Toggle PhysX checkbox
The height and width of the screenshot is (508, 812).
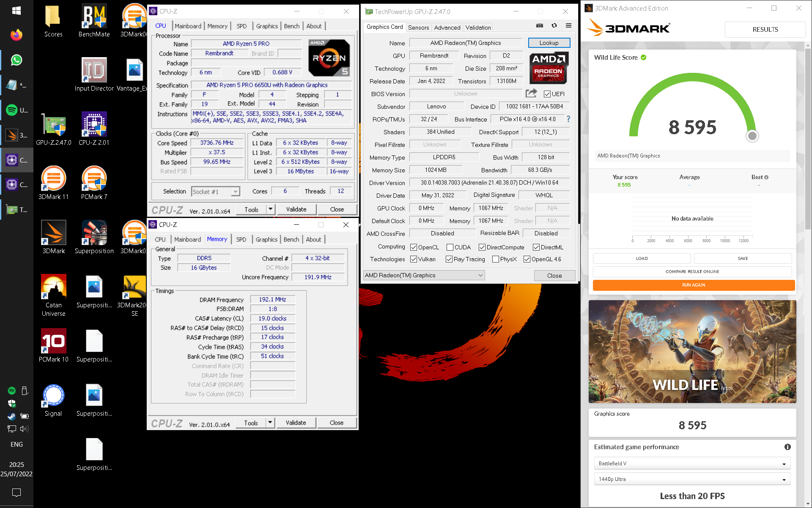click(496, 259)
